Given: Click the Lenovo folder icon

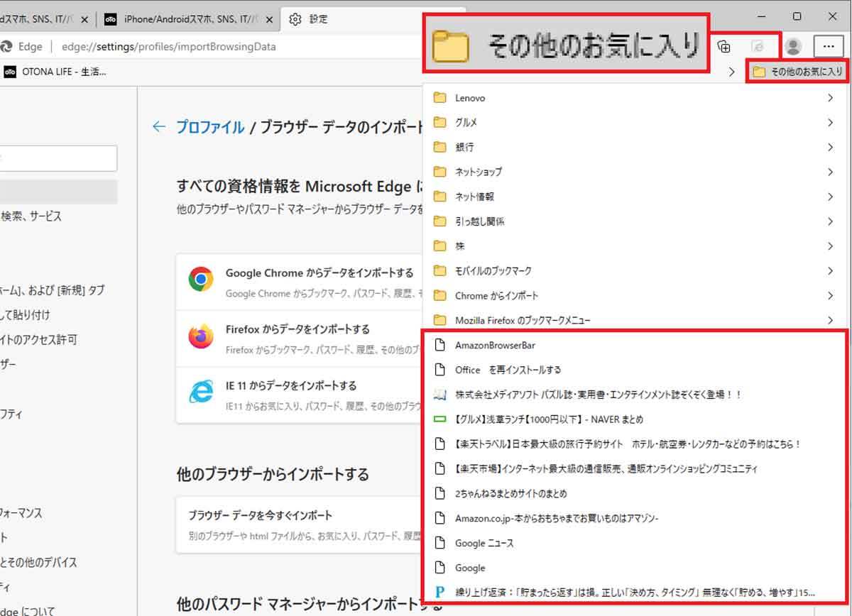Looking at the screenshot, I should tap(439, 98).
